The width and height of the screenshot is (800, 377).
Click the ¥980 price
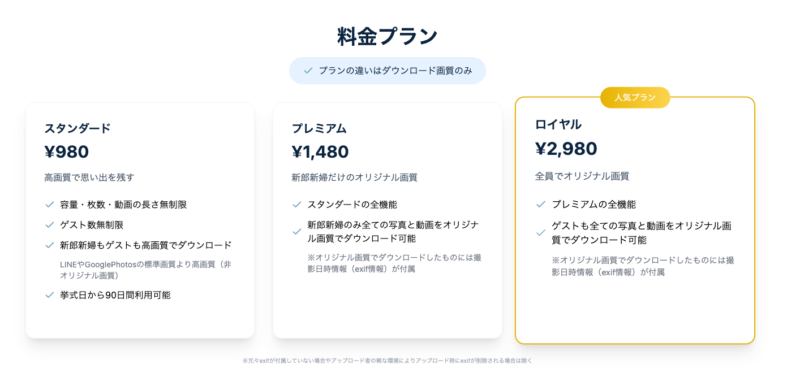pyautogui.click(x=66, y=152)
